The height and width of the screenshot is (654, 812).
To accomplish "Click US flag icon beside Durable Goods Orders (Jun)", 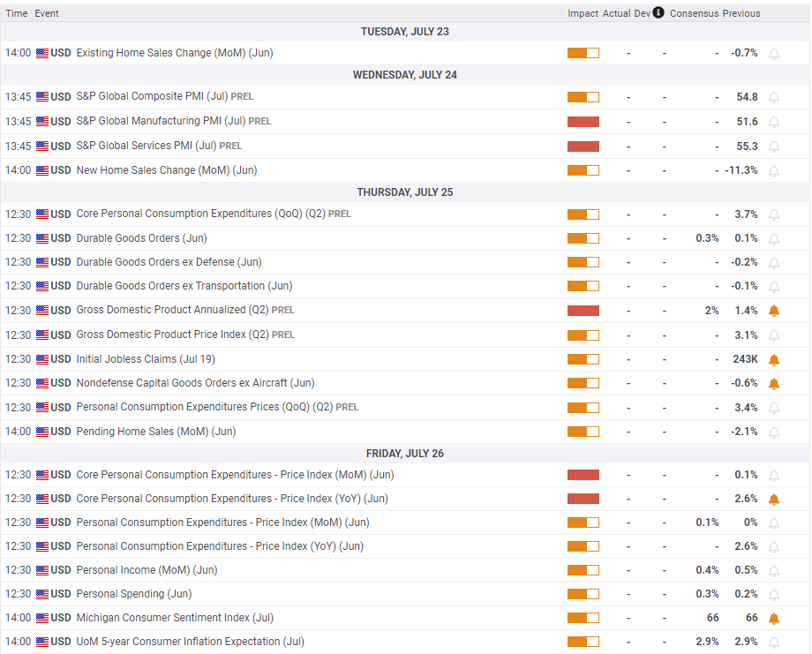I will 42,238.
